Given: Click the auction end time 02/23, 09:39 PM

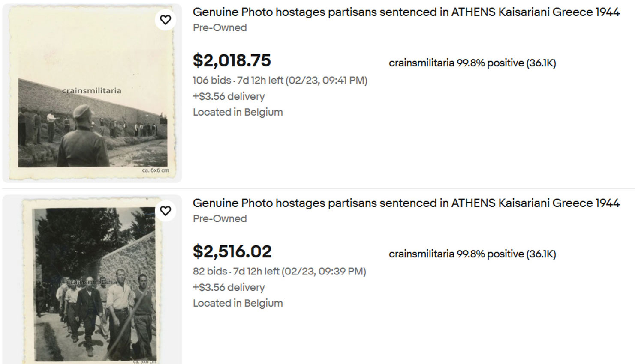Looking at the screenshot, I should tap(325, 272).
